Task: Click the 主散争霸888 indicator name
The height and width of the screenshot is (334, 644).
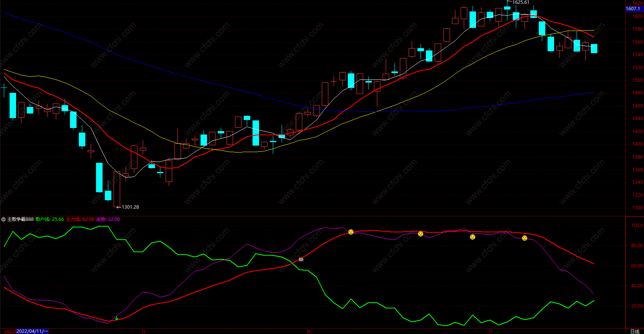Action: tap(20, 219)
